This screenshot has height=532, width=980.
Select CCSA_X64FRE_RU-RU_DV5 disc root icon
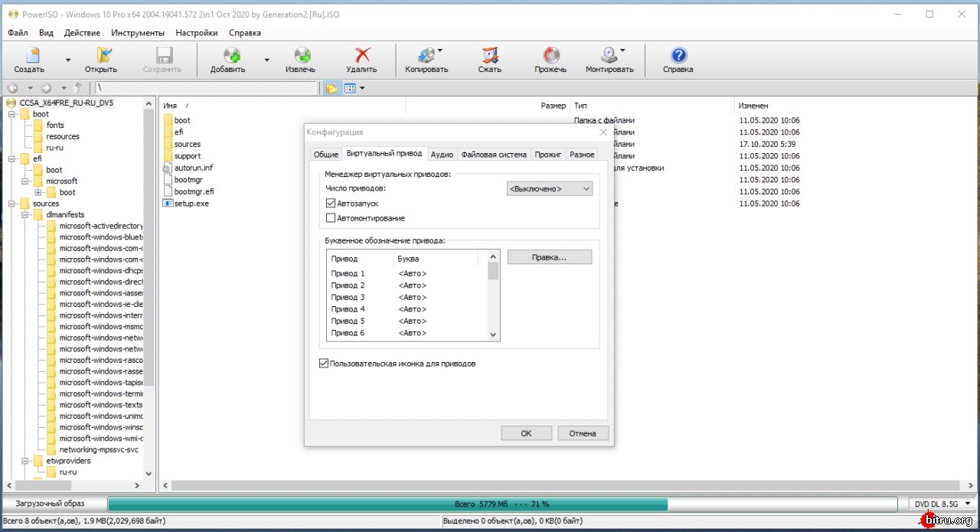[x=11, y=103]
